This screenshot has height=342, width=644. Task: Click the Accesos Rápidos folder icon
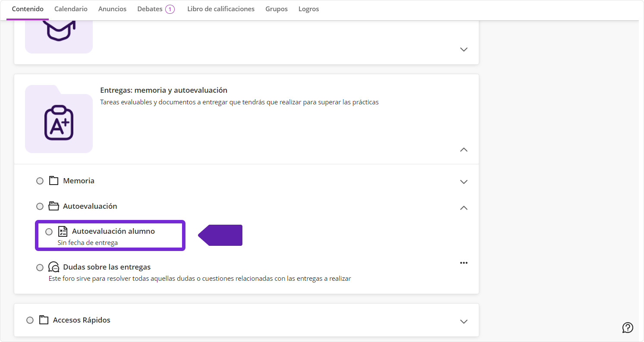44,320
